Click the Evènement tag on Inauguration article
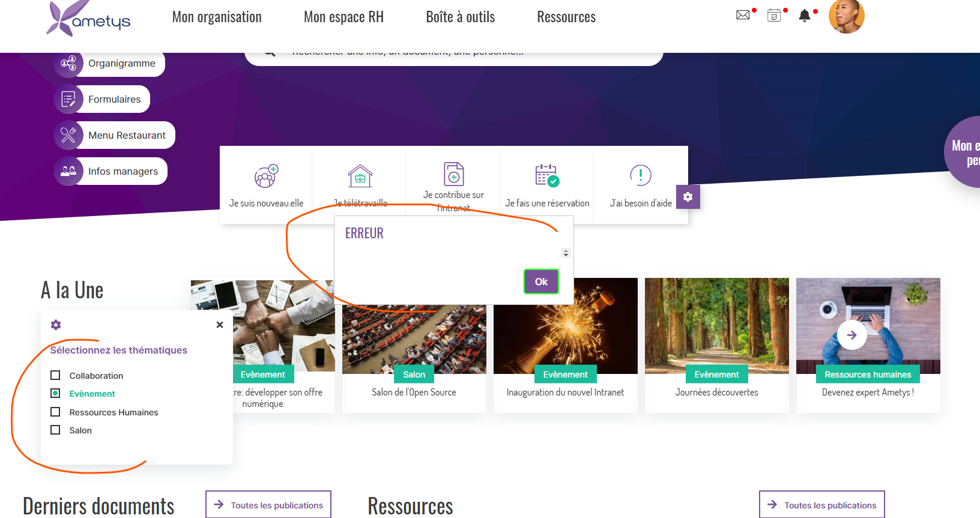Image resolution: width=980 pixels, height=518 pixels. pyautogui.click(x=565, y=374)
